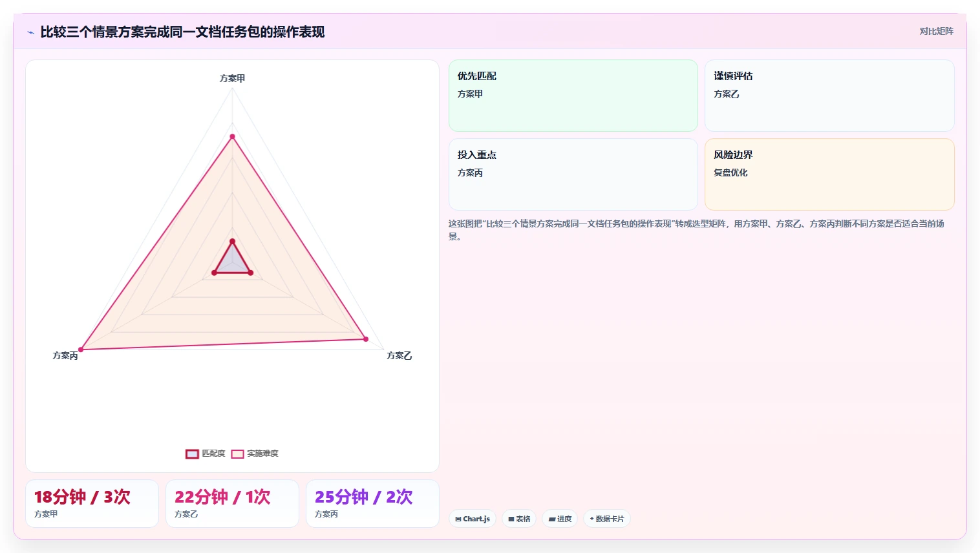Viewport: 980px width, 553px height.
Task: Click the page title 比较三个情景方案…操作表现
Action: [x=182, y=32]
